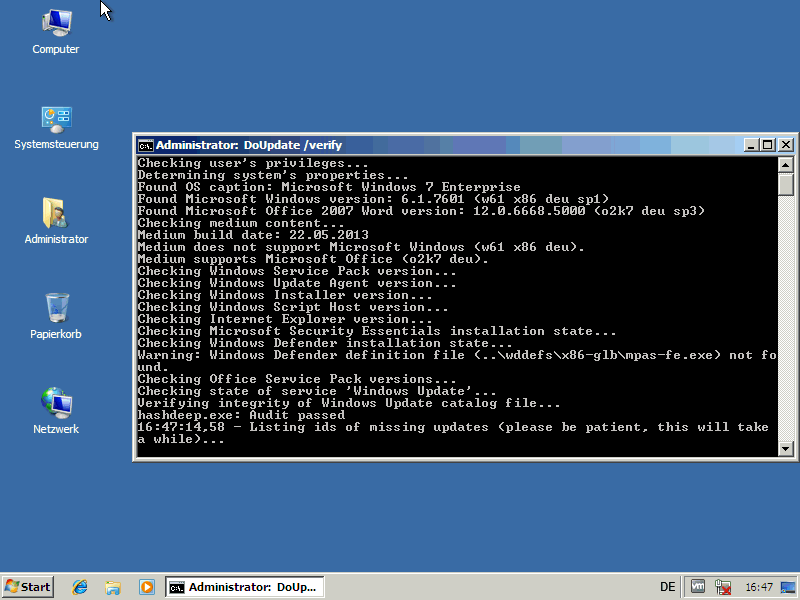Open Windows Explorer from the taskbar
Viewport: 800px width, 600px height.
click(113, 587)
